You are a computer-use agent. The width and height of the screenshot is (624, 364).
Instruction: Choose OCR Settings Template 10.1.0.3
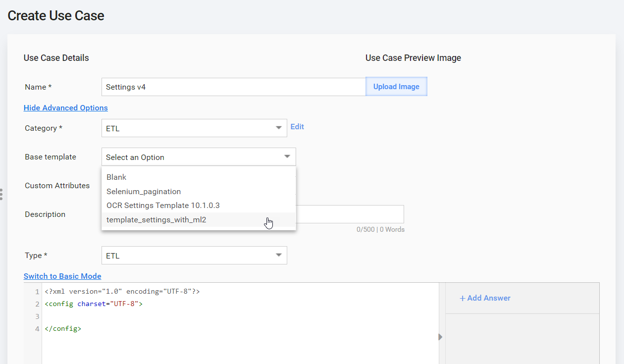point(199,205)
